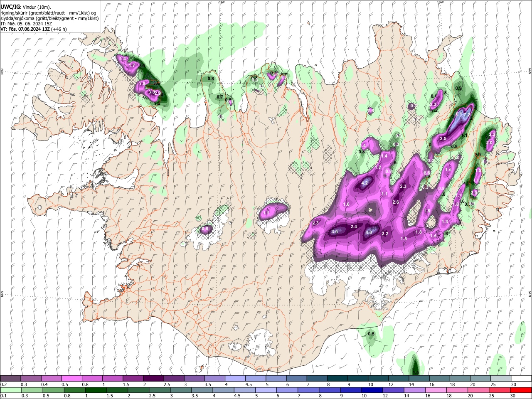Click the 'VT: Fös. 07.06.2024 13Z (+46 h)' line

(33, 29)
